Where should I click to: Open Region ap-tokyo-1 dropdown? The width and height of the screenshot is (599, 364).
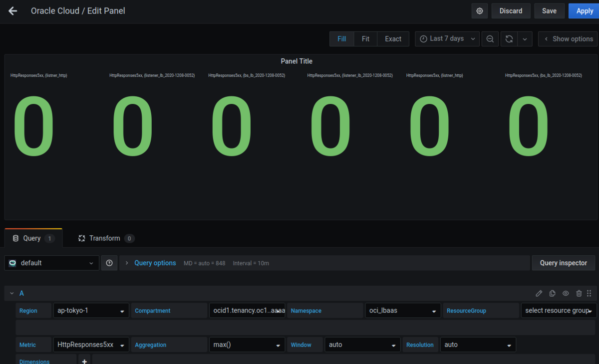coord(91,310)
